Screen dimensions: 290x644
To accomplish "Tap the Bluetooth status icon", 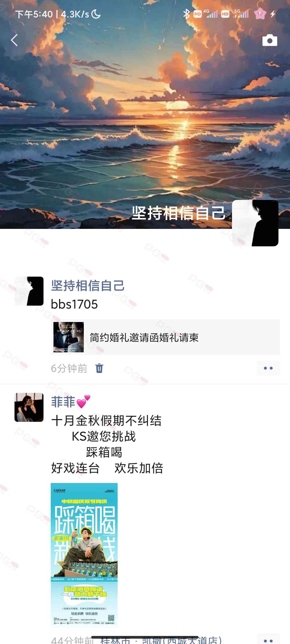I will coord(186,14).
